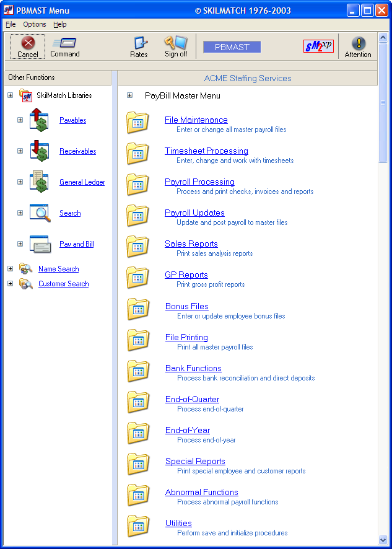Image resolution: width=392 pixels, height=549 pixels.
Task: Click the Payroll Updates folder icon
Action: (137, 216)
